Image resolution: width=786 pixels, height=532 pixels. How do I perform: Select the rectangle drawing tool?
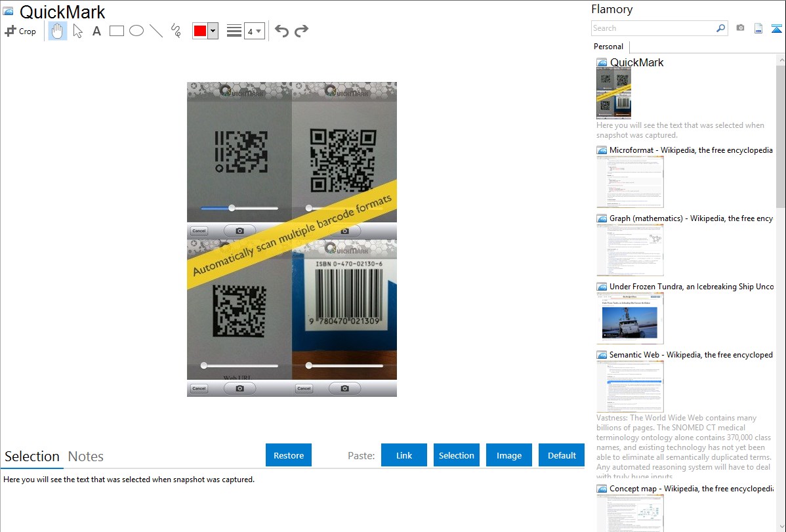coord(116,31)
